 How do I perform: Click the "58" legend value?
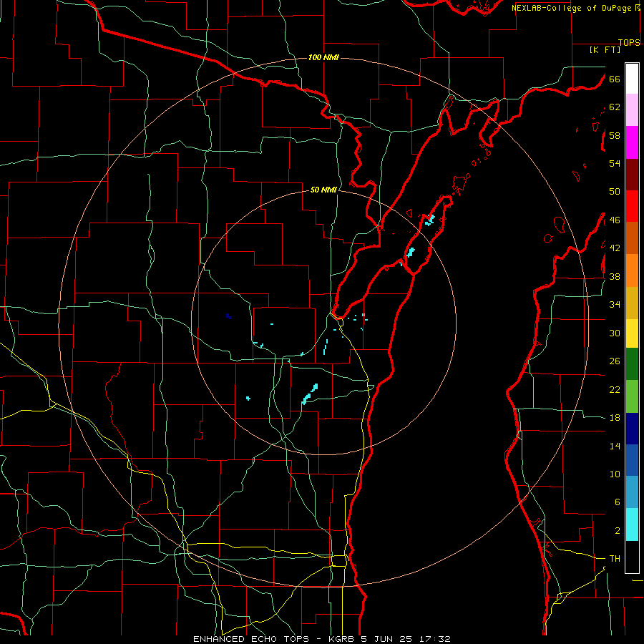tap(615, 135)
